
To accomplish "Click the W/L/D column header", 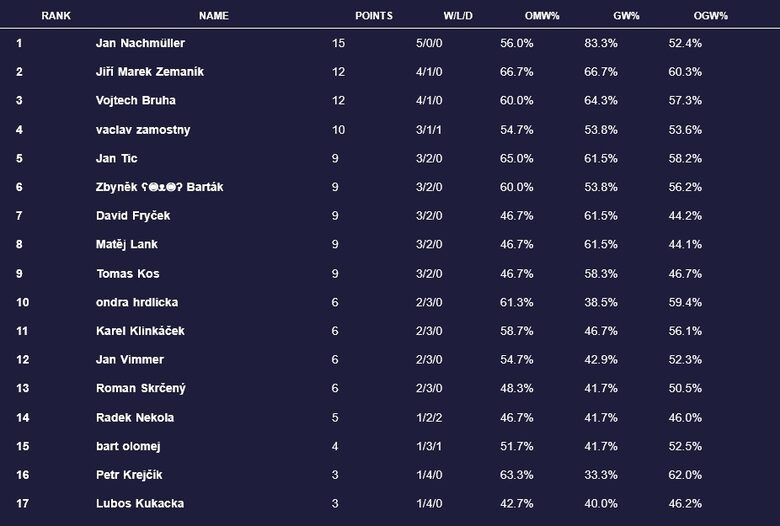I will click(458, 16).
